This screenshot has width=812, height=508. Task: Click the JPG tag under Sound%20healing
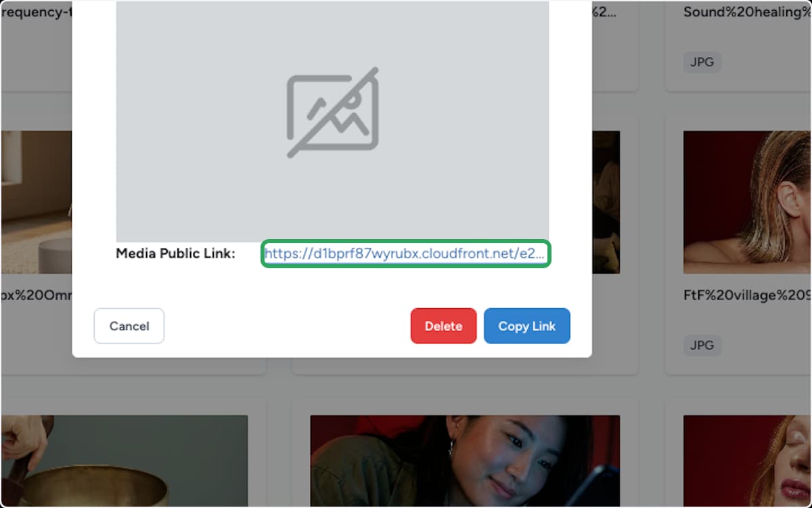(x=702, y=62)
